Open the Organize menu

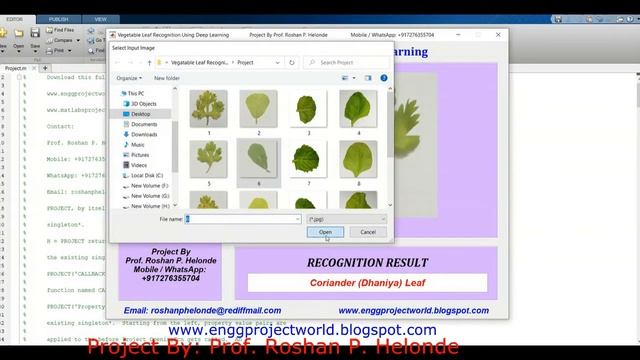129,78
